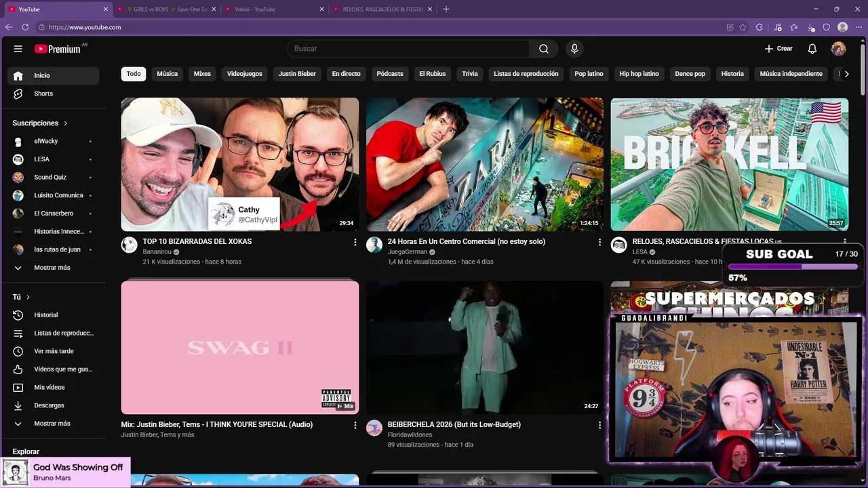Open browser settings ellipsis menu
The width and height of the screenshot is (868, 488).
click(x=859, y=27)
